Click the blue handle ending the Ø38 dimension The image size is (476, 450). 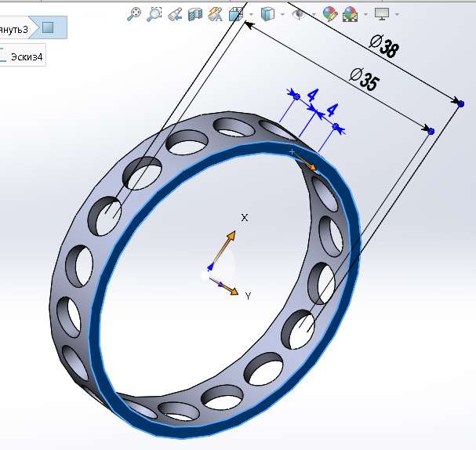tap(460, 103)
